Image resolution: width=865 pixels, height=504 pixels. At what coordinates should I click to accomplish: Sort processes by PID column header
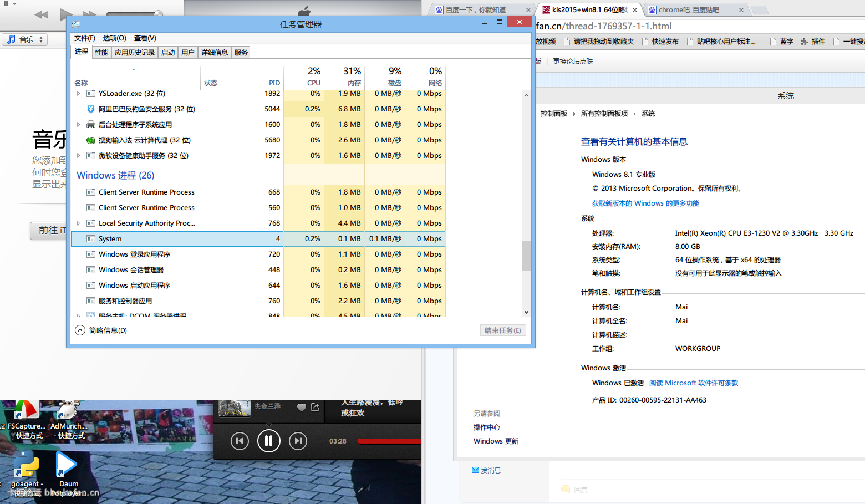[269, 77]
